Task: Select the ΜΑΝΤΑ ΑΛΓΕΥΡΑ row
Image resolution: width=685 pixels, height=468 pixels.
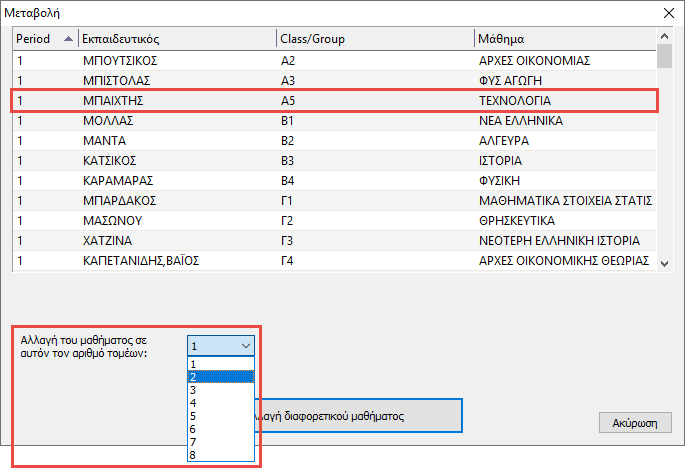Action: pos(330,141)
